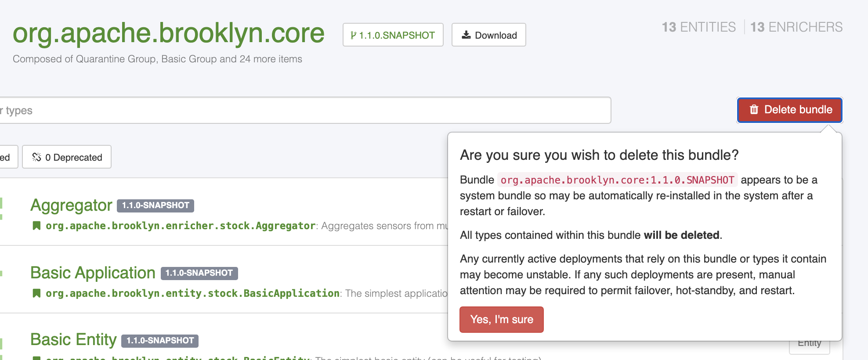Image resolution: width=868 pixels, height=360 pixels.
Task: Click the branch icon beside 1.1.0.SNAPSHOT
Action: (353, 35)
